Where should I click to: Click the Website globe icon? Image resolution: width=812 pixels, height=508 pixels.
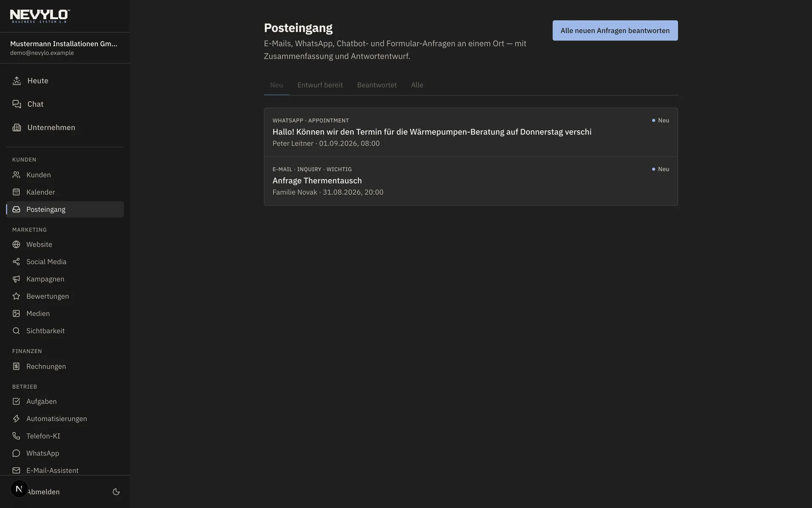coord(16,244)
